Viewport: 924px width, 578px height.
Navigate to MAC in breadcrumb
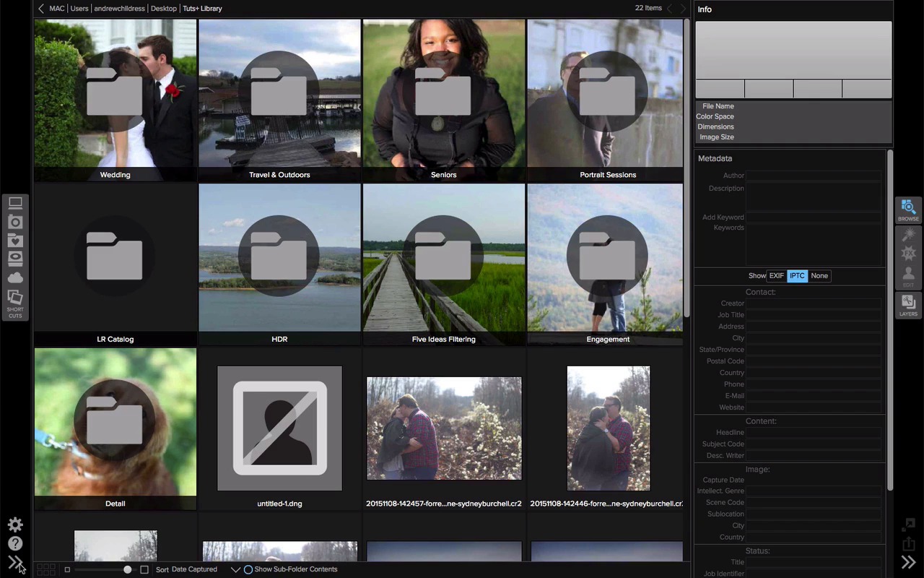coord(56,9)
